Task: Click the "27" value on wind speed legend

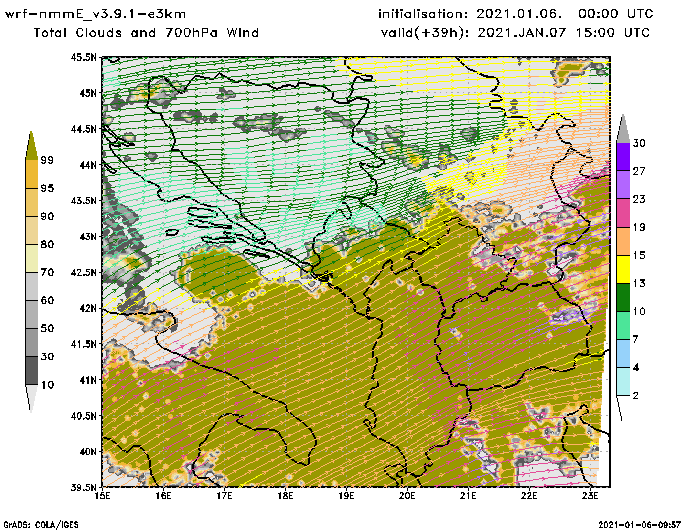Action: pos(639,171)
